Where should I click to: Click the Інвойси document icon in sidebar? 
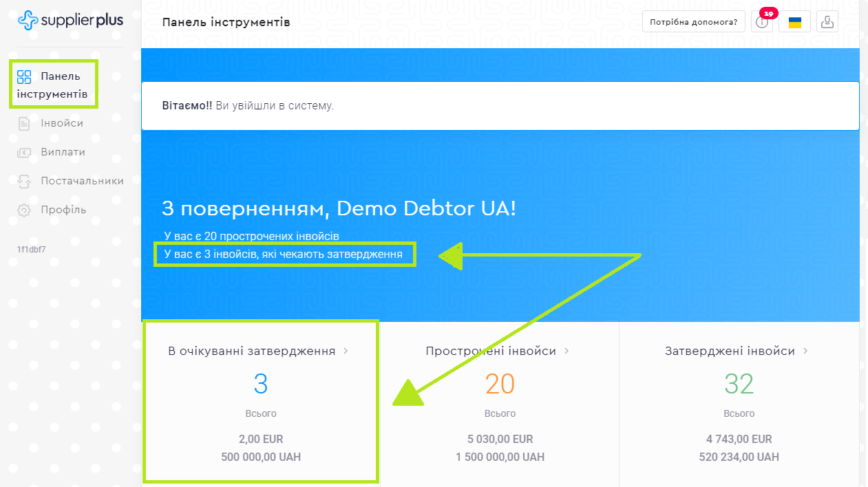(x=24, y=124)
